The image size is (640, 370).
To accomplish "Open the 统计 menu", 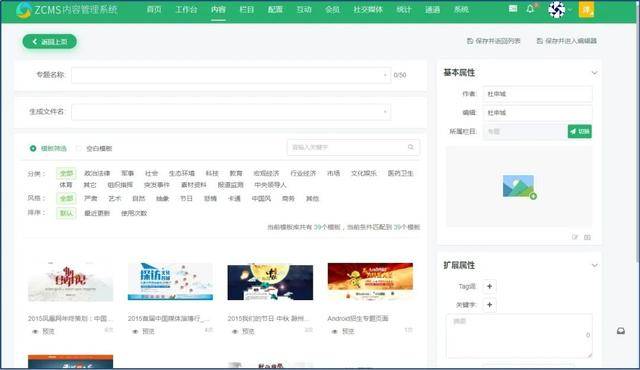I will [x=404, y=9].
